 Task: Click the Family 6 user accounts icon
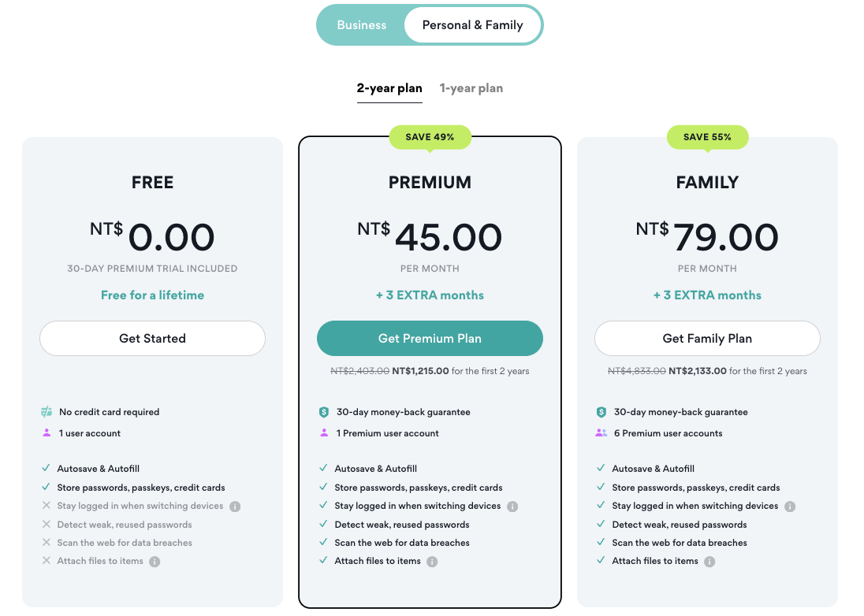tap(601, 433)
